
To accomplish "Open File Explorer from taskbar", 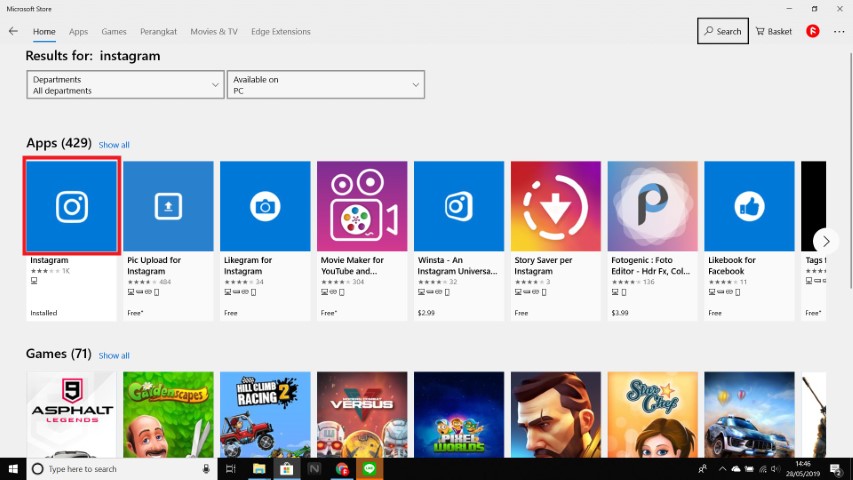I will [259, 469].
